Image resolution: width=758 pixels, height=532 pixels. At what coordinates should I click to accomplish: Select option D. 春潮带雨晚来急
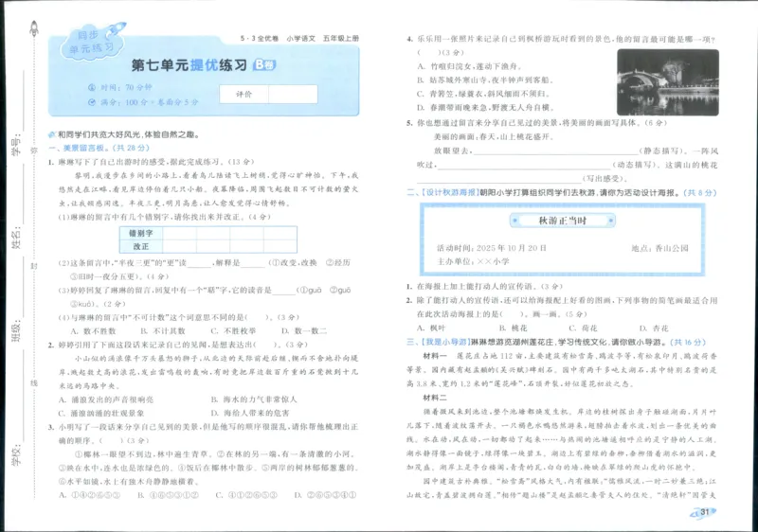485,107
